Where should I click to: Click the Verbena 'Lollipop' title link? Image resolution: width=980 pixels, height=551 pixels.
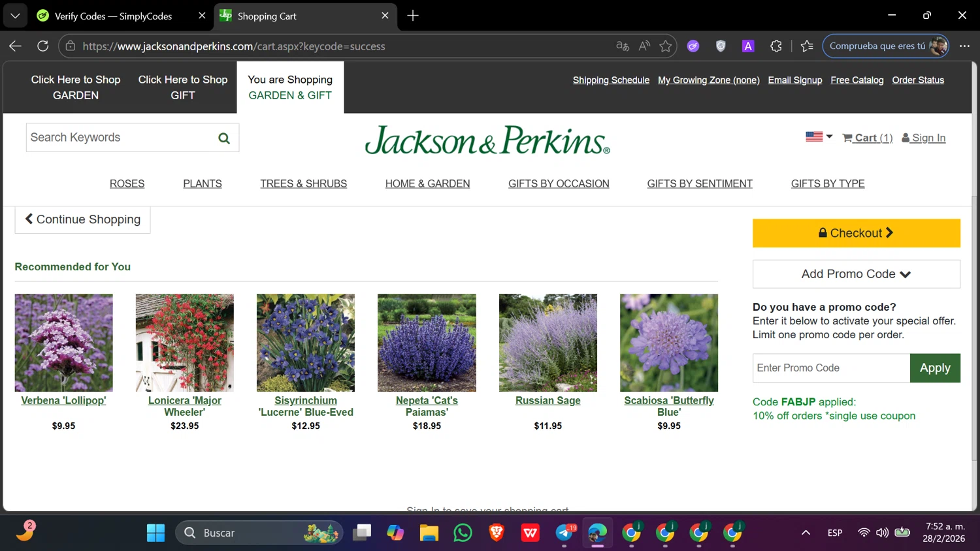(x=63, y=401)
